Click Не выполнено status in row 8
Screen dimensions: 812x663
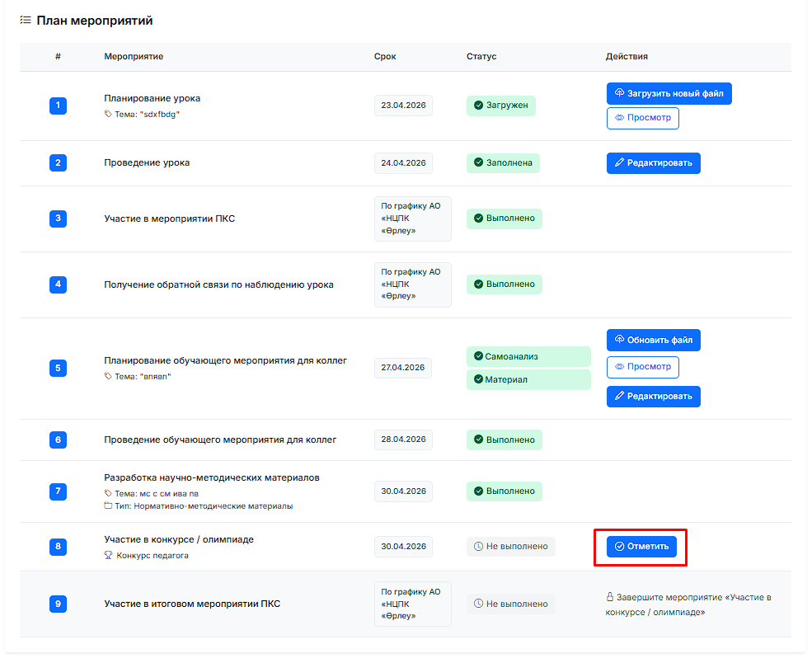point(510,547)
